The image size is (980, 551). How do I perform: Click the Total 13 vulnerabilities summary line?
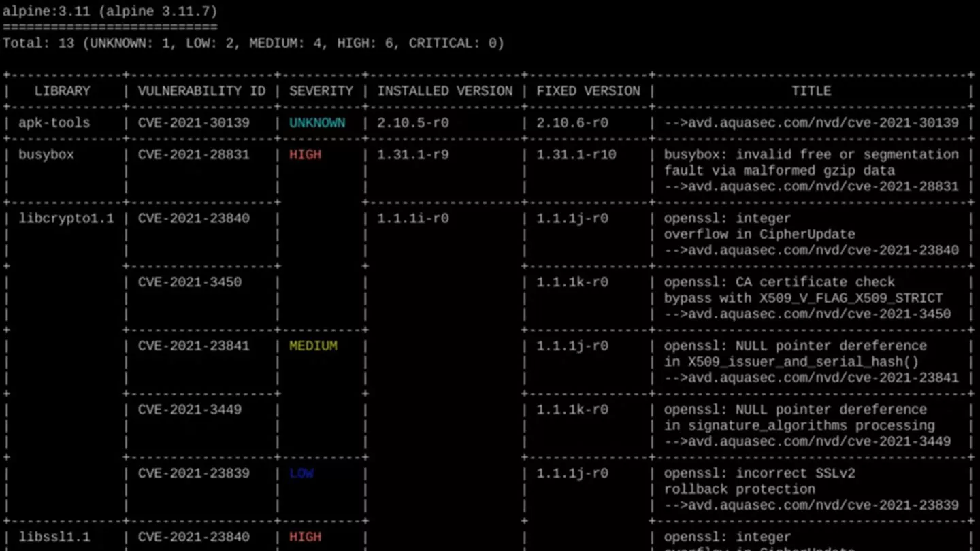pos(253,44)
